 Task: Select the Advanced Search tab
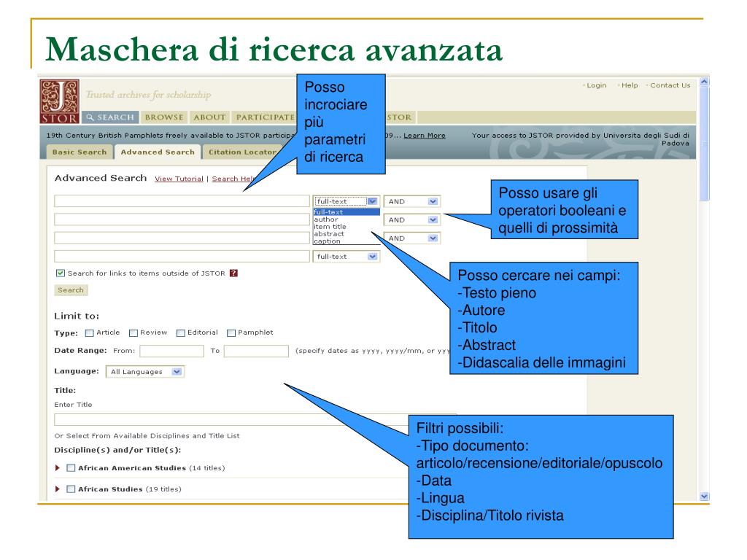pyautogui.click(x=158, y=152)
